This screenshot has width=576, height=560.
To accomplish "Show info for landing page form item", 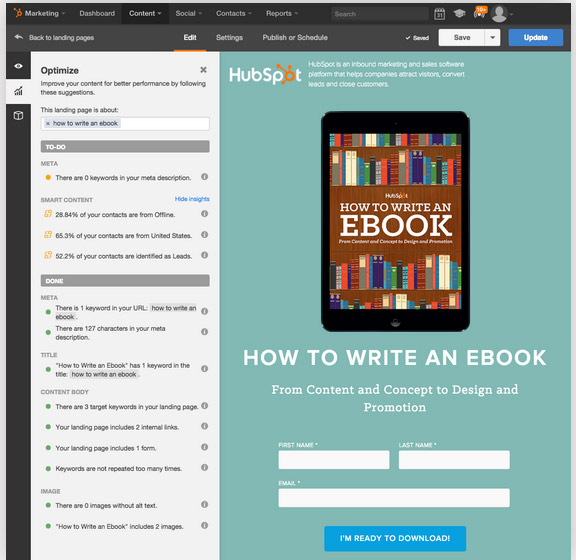I will click(x=205, y=447).
